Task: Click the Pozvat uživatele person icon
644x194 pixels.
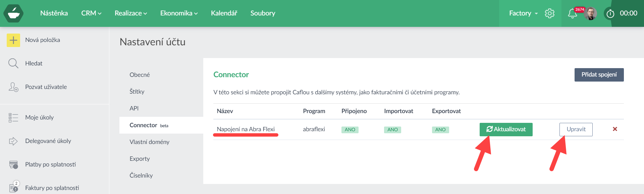Action: pos(13,87)
